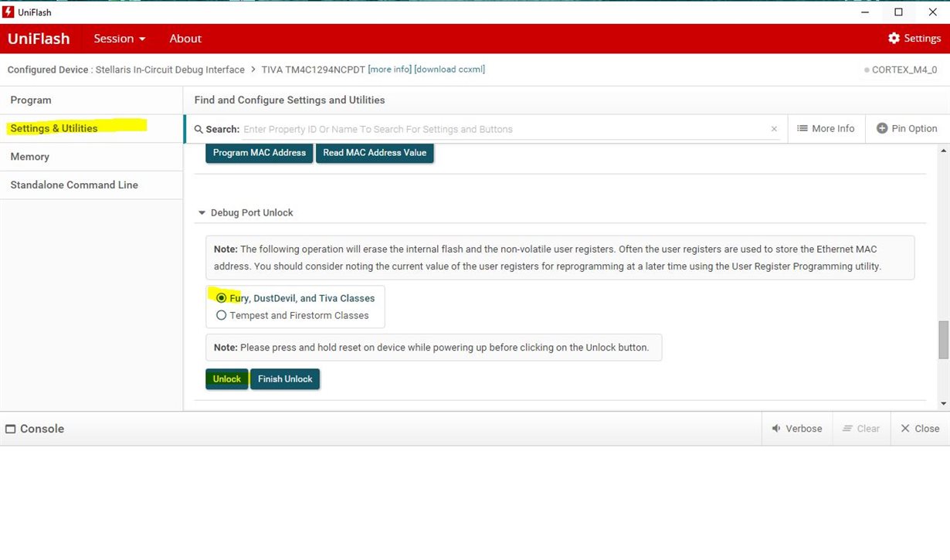This screenshot has height=560, width=950.
Task: Minimize the UniFlash window
Action: [863, 12]
